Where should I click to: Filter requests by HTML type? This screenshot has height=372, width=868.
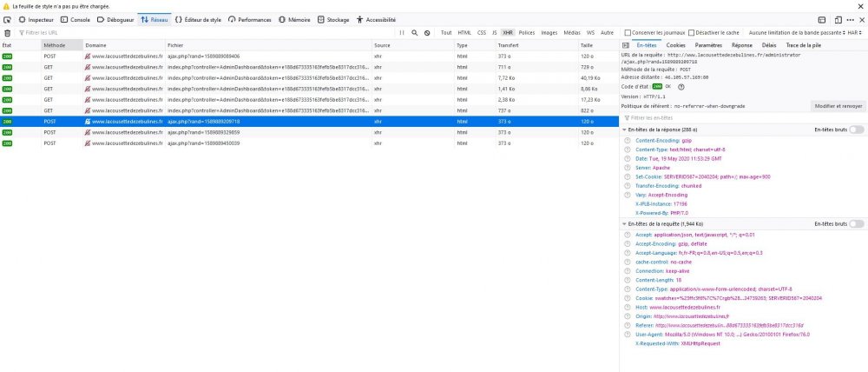pos(464,33)
